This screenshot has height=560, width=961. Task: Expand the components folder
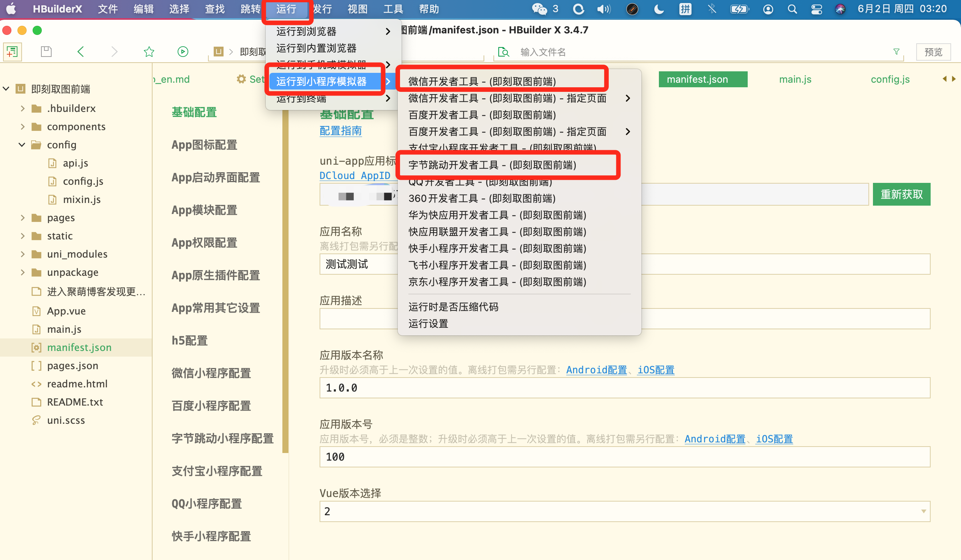tap(22, 127)
